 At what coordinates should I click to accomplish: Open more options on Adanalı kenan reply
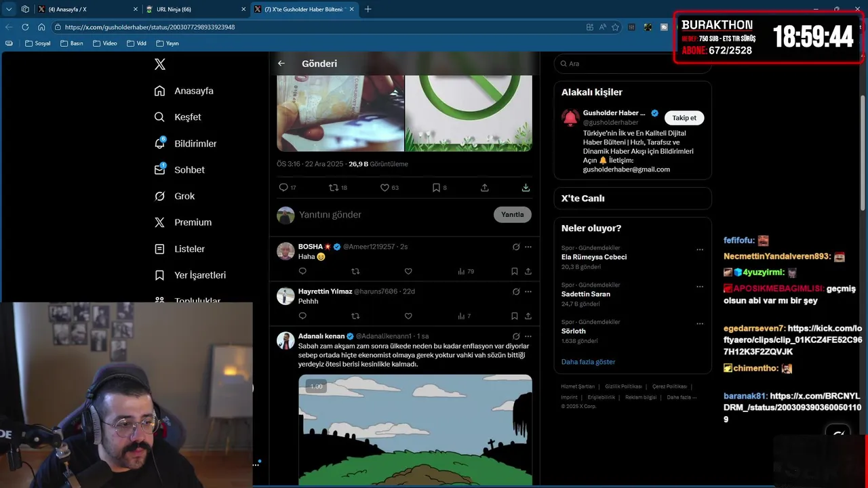point(528,336)
